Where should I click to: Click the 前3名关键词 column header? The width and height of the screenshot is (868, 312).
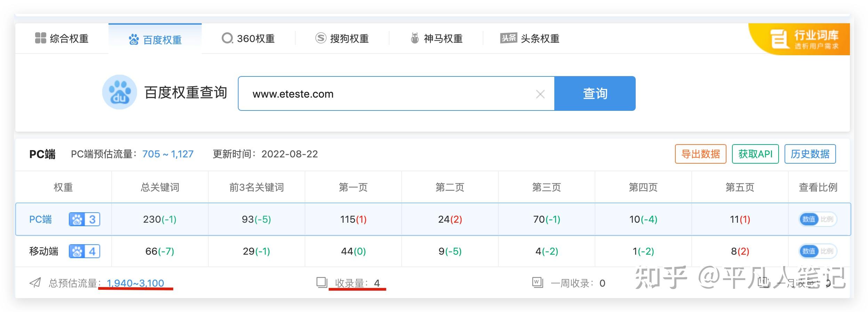coord(257,187)
